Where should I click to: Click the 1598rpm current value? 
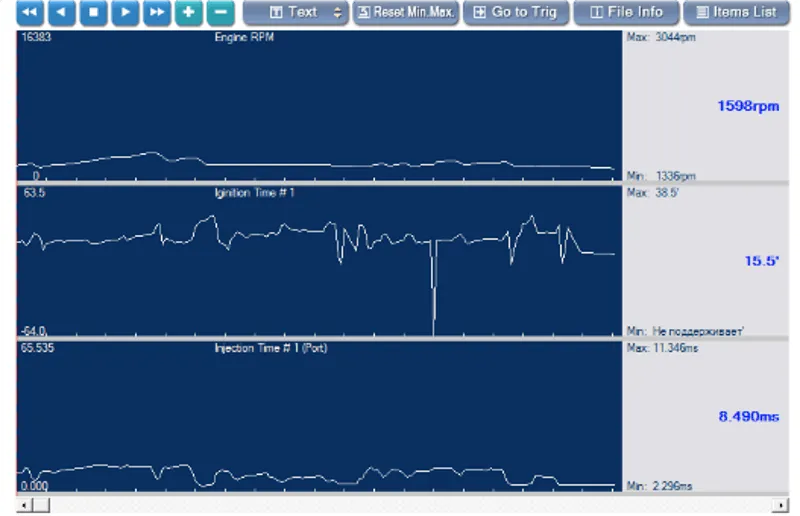pos(748,106)
